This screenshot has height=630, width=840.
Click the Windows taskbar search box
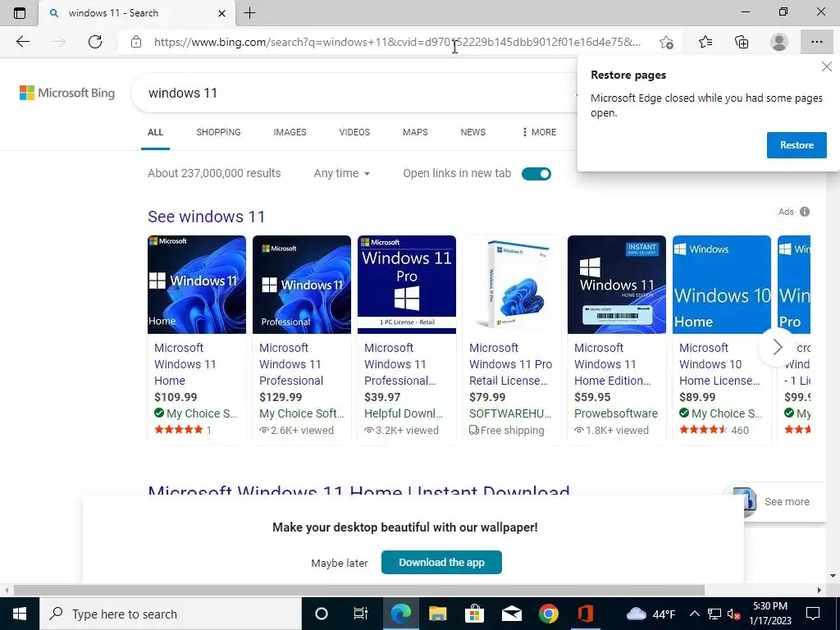[x=171, y=614]
